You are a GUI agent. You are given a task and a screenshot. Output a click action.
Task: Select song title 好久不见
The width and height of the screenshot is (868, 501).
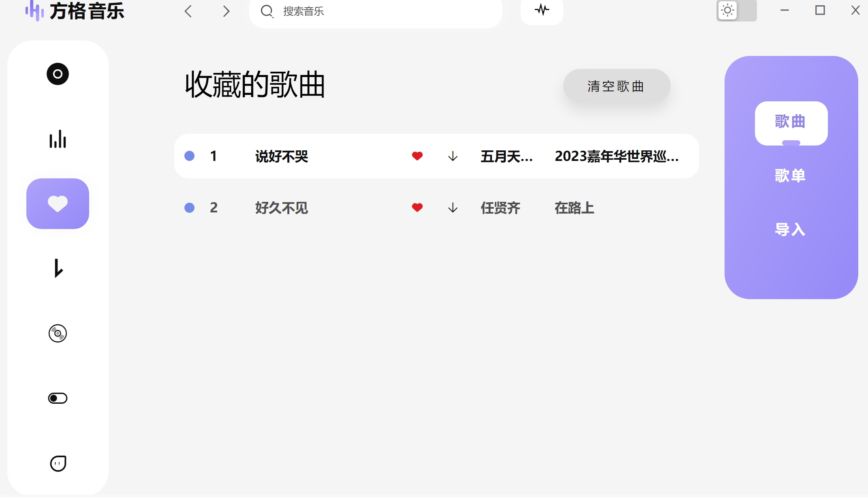[282, 208]
